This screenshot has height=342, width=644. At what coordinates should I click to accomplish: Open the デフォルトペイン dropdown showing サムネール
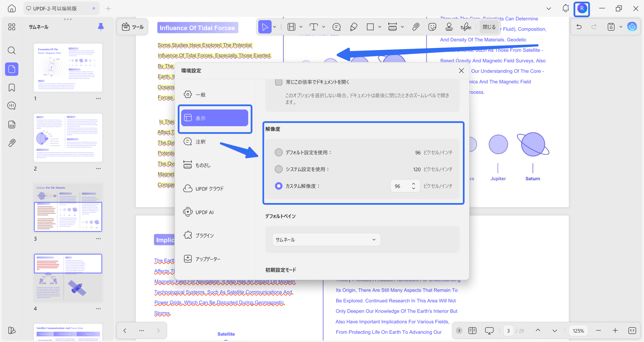(x=326, y=239)
